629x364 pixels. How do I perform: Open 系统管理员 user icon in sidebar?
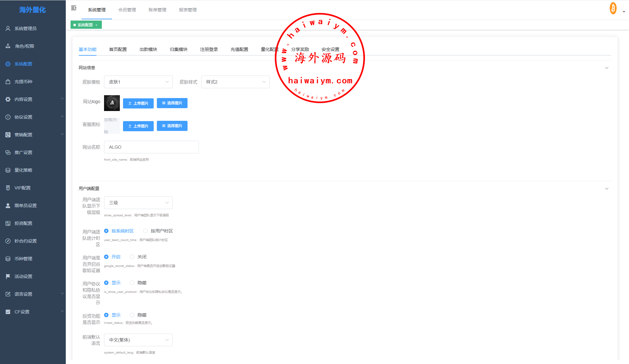pos(8,28)
